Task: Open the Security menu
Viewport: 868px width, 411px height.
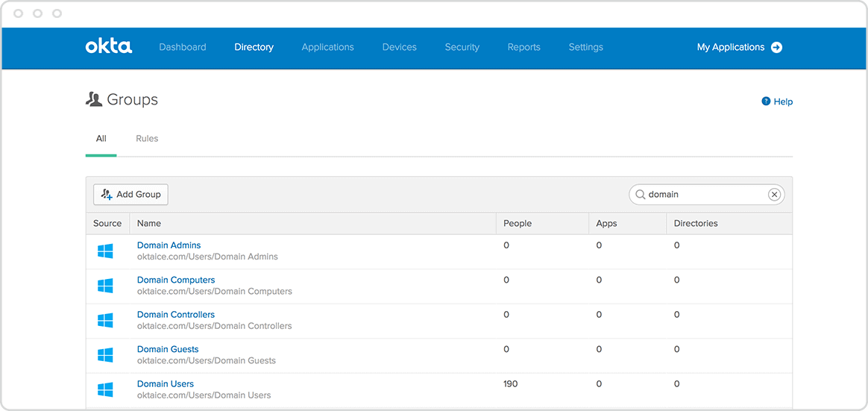Action: (462, 47)
